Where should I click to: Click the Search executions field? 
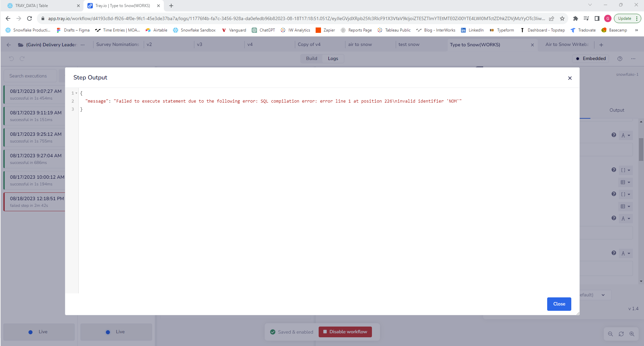[x=30, y=76]
